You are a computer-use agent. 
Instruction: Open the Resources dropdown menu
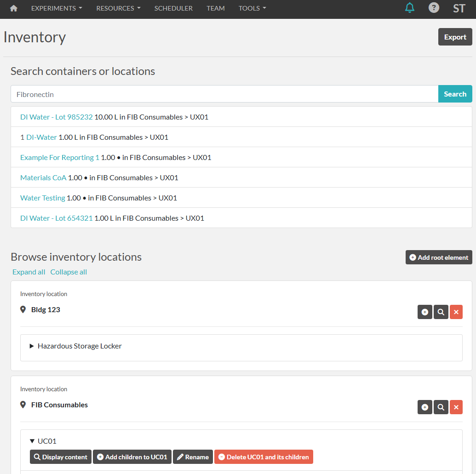[118, 8]
